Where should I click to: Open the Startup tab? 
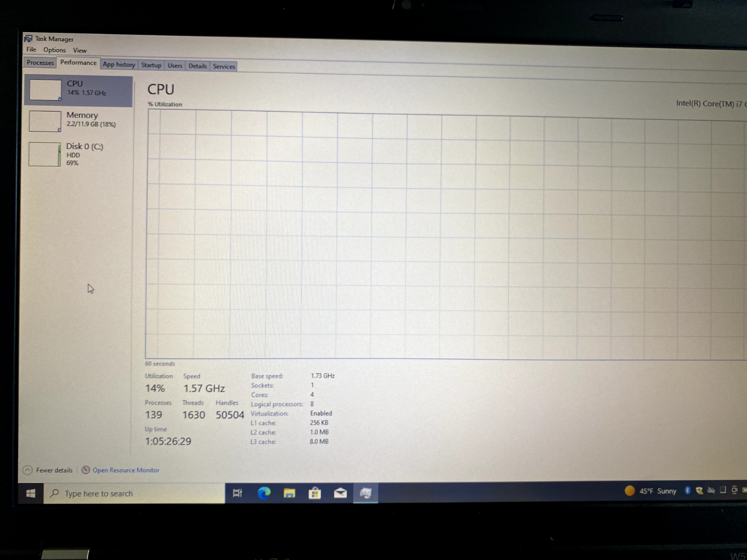(151, 65)
